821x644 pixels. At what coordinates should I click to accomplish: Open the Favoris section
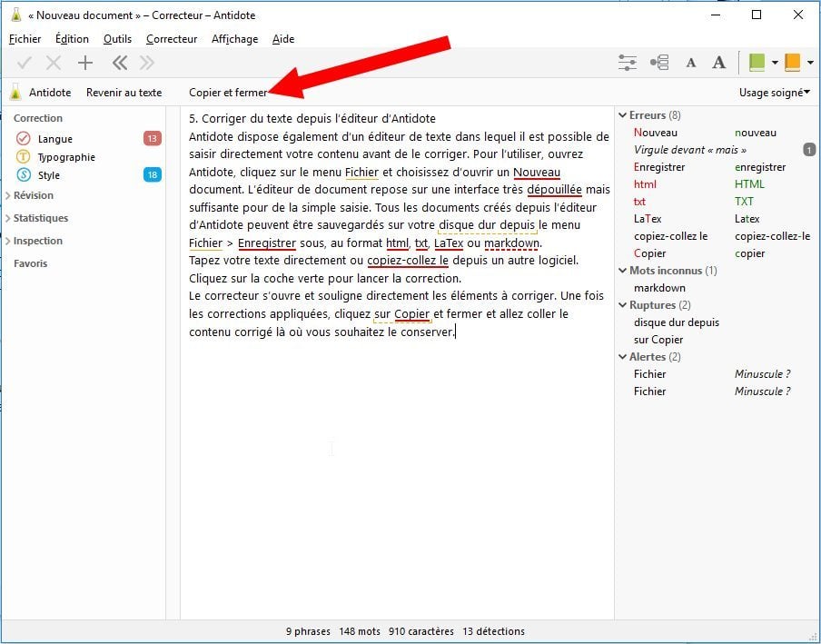pyautogui.click(x=30, y=263)
